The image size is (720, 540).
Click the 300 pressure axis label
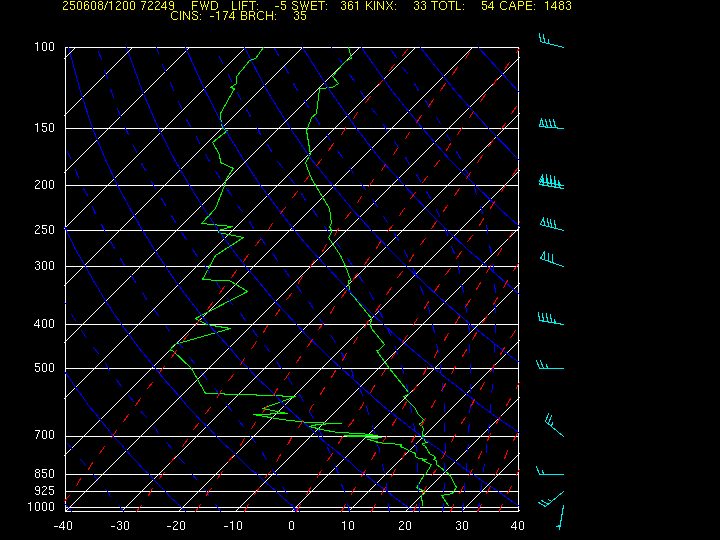tap(45, 266)
